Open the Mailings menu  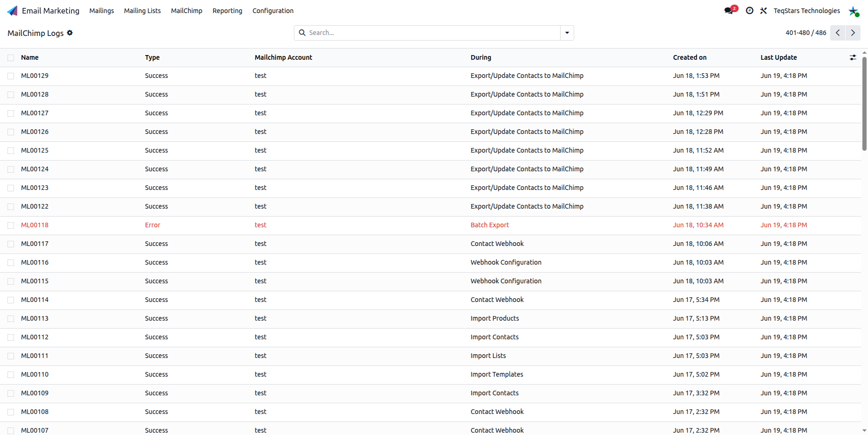pos(101,11)
